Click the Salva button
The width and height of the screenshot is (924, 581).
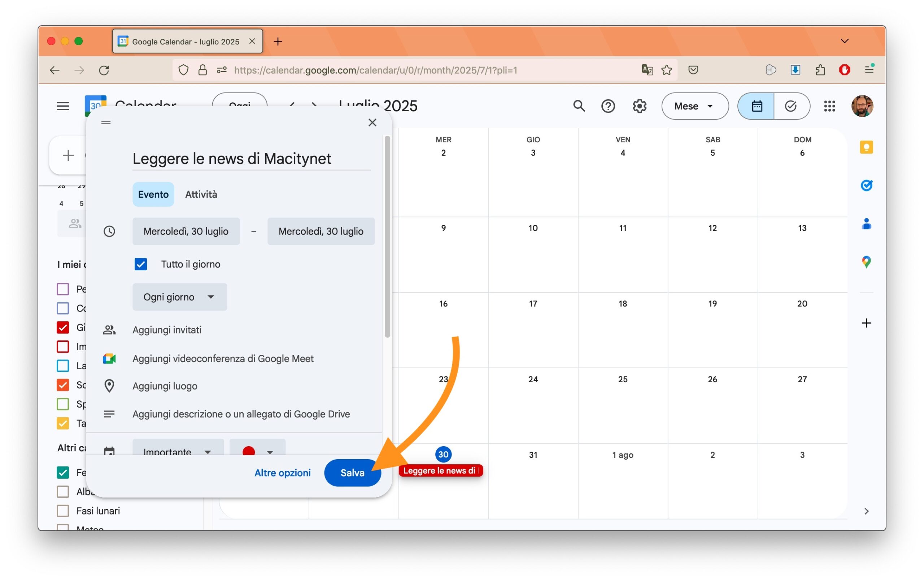(352, 473)
